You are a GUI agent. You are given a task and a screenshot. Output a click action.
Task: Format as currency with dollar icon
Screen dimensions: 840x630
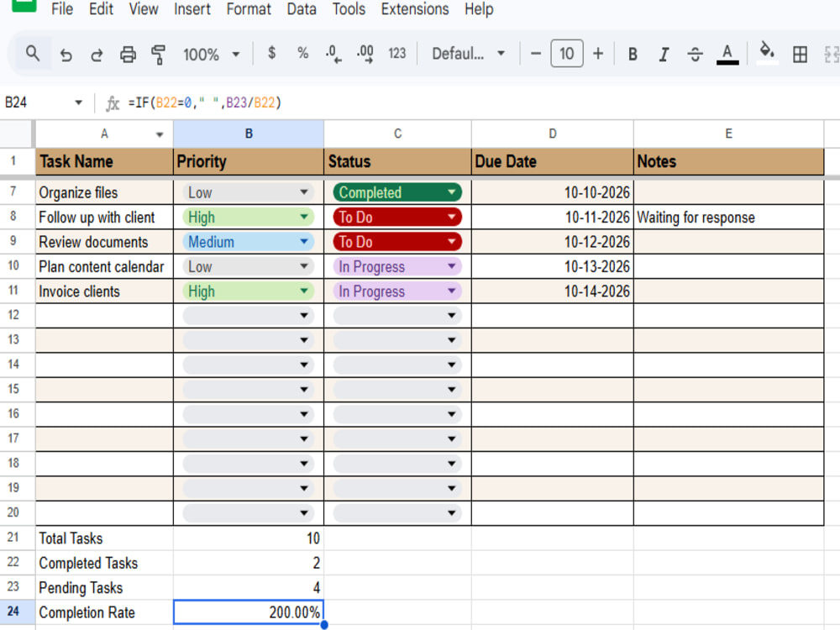click(271, 53)
